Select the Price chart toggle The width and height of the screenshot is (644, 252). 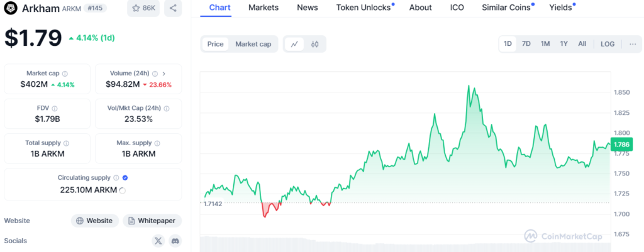(x=215, y=44)
